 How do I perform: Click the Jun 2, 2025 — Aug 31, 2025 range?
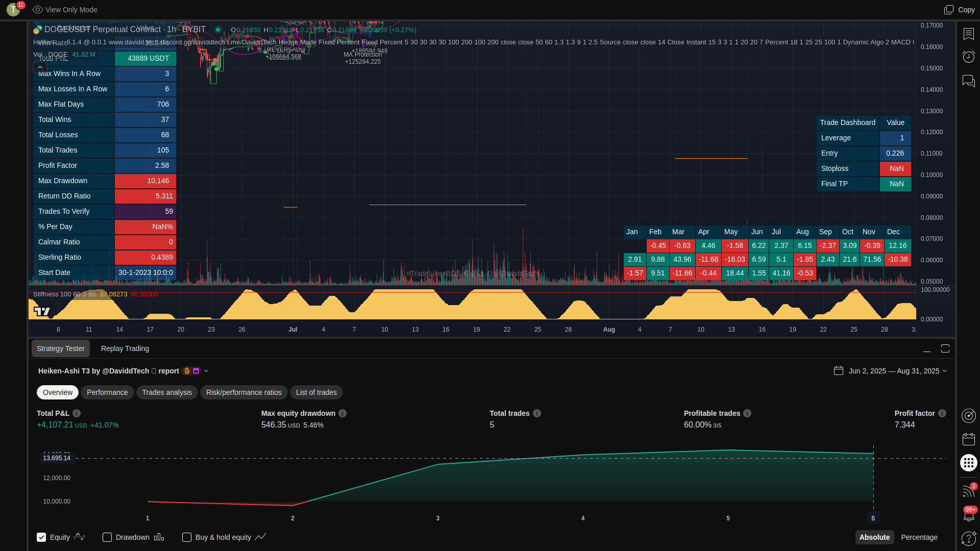894,371
